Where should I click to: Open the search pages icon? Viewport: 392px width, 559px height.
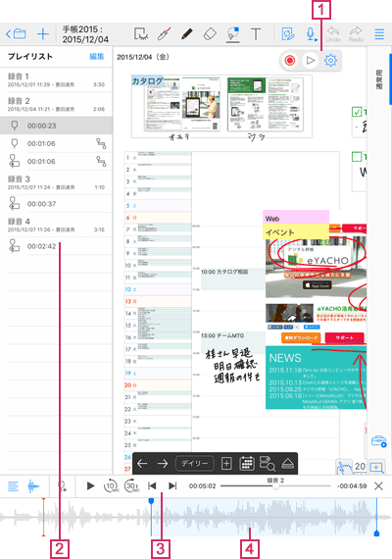[x=267, y=464]
